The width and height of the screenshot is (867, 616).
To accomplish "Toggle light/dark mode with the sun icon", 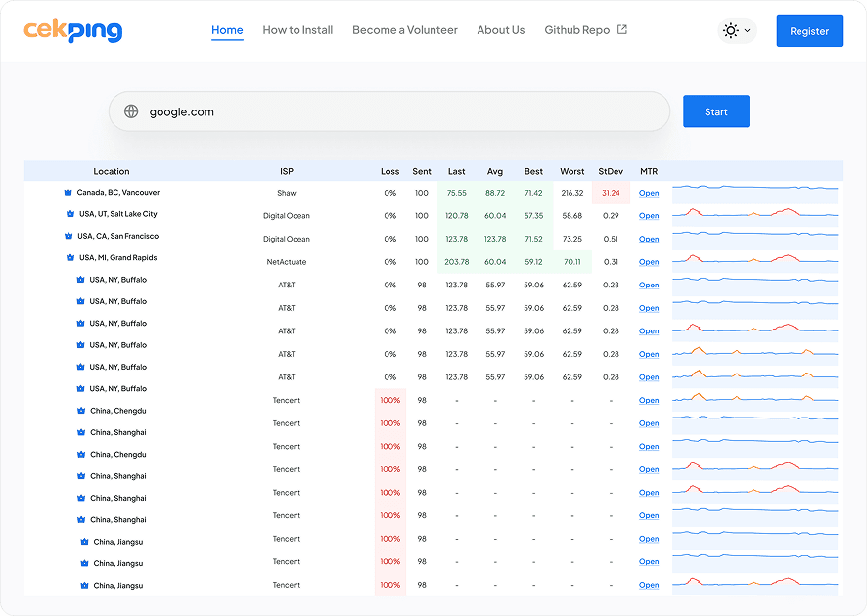I will 730,30.
